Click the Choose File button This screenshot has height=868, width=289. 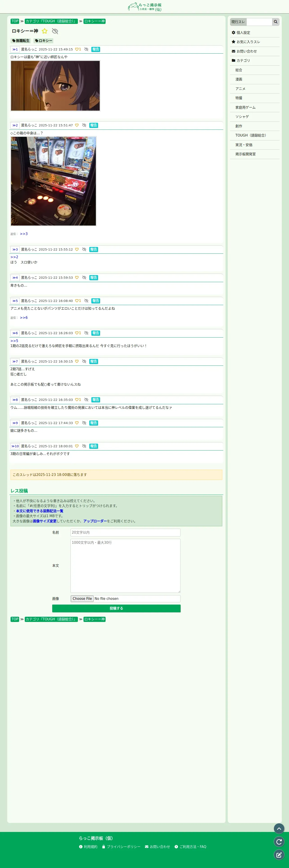click(82, 599)
